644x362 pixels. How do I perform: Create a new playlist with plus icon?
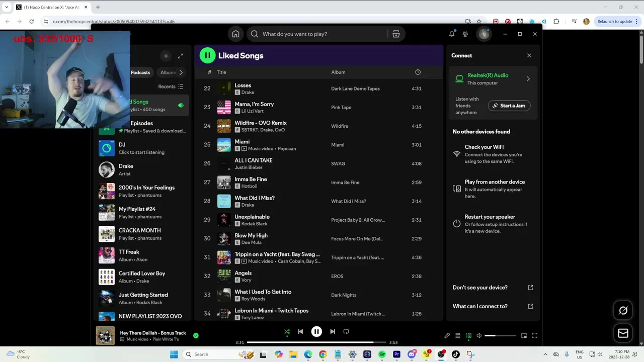[x=166, y=56]
